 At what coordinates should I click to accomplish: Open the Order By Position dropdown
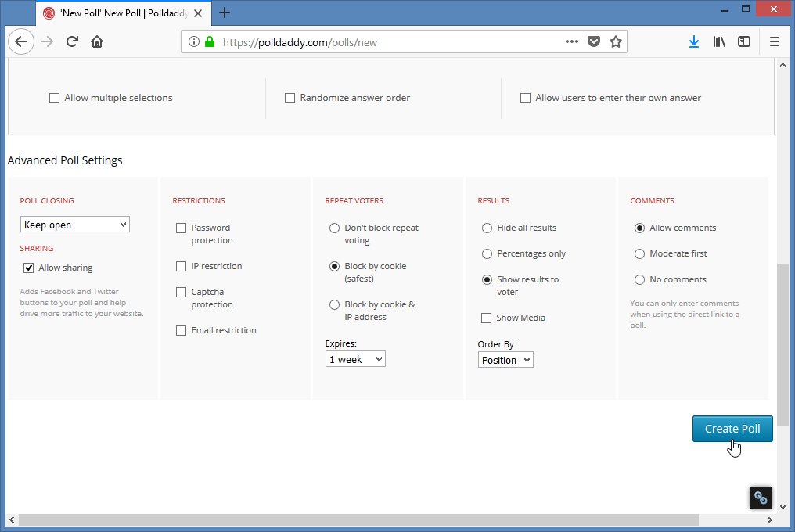pos(505,361)
